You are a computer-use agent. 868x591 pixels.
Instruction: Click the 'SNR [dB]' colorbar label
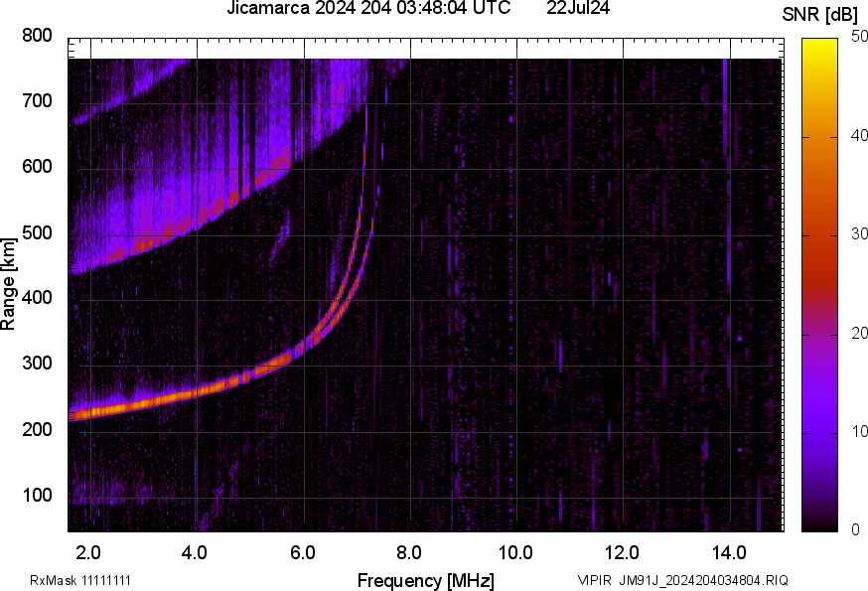(819, 15)
